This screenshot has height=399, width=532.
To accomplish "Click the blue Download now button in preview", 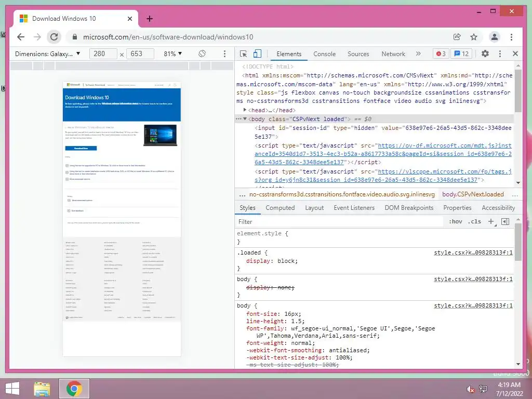I will [x=81, y=148].
